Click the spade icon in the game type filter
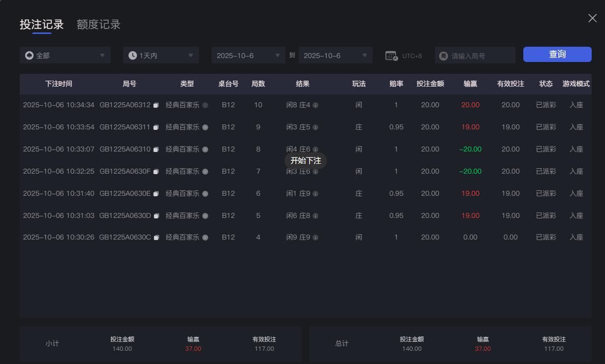This screenshot has width=605, height=364. point(29,55)
